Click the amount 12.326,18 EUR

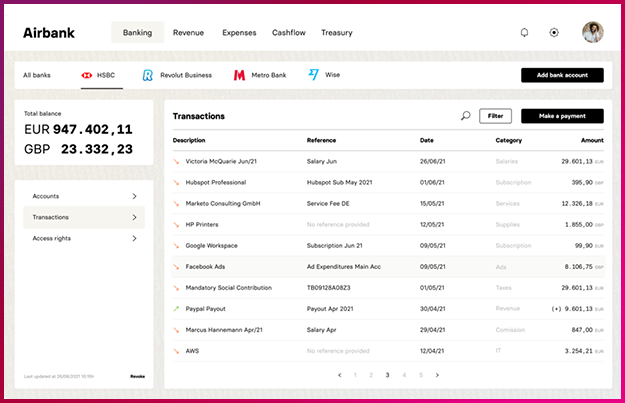582,204
